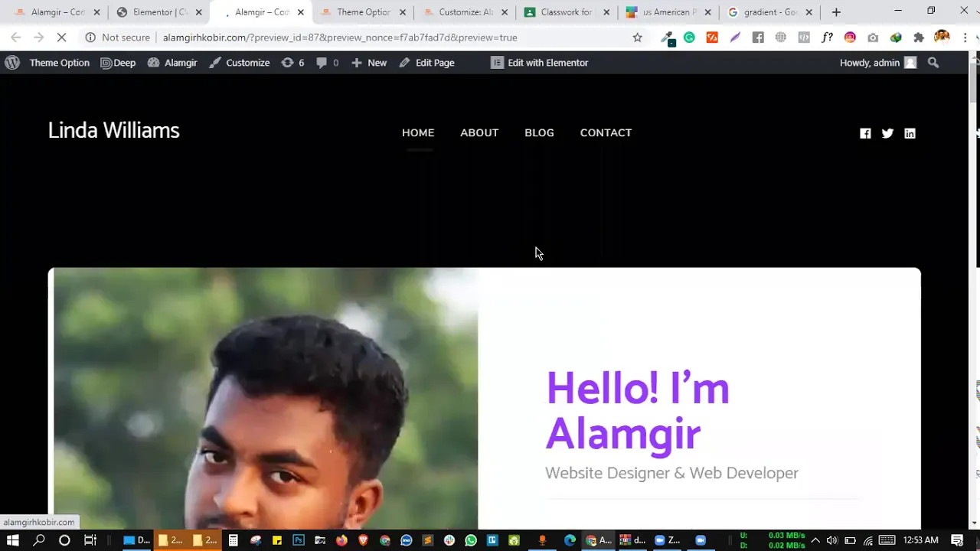
Task: Go to the CONTACT nav link
Action: click(606, 133)
